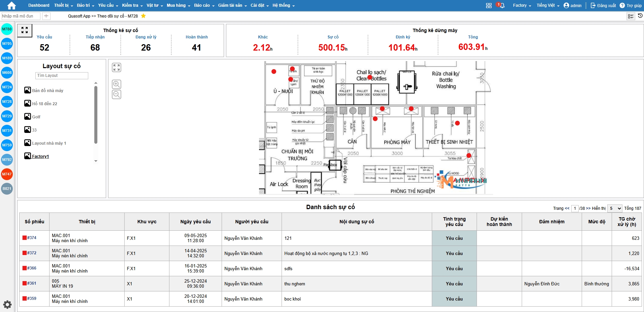Click the page number input field

[x=575, y=208]
